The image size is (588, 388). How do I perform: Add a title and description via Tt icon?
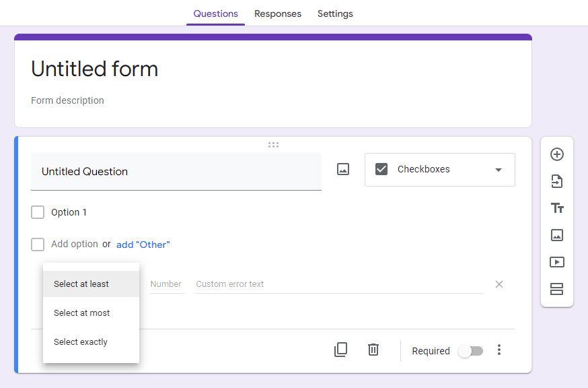pos(556,207)
